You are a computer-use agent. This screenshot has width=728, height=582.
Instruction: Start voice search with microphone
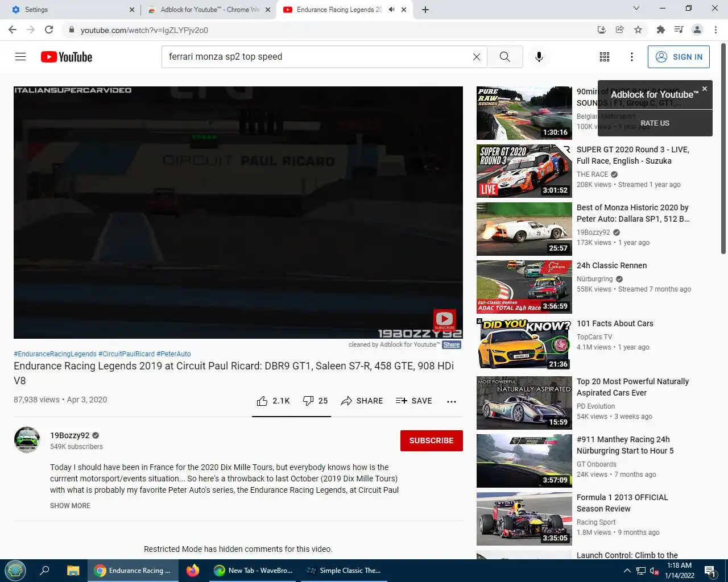pos(539,57)
